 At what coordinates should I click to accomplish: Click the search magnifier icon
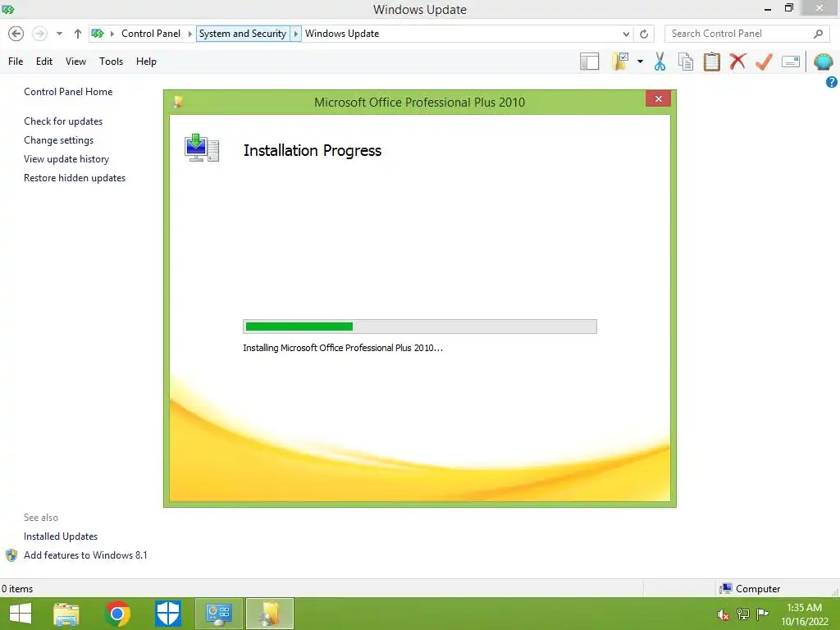818,34
